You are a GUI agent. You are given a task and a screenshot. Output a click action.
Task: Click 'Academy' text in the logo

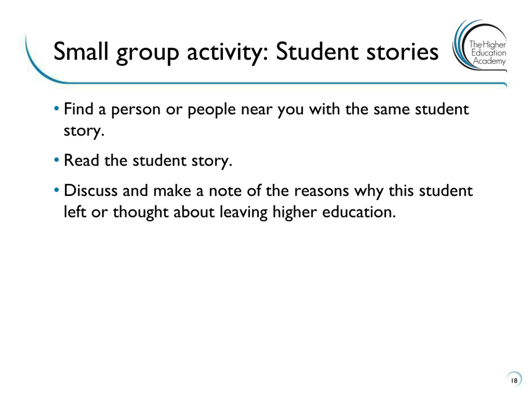coord(489,61)
